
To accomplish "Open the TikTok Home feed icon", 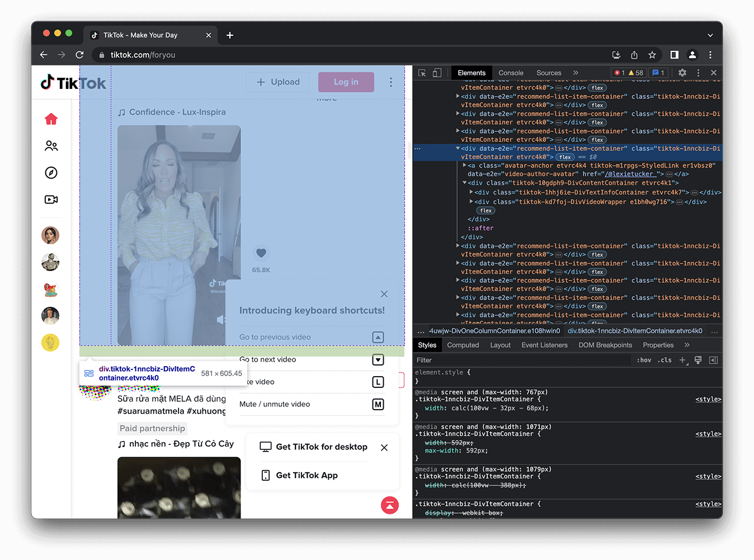I will coord(51,119).
